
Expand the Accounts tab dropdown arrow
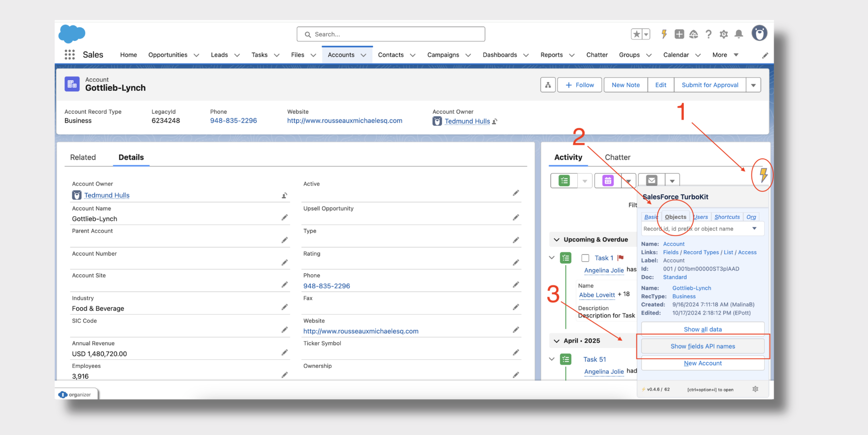363,55
